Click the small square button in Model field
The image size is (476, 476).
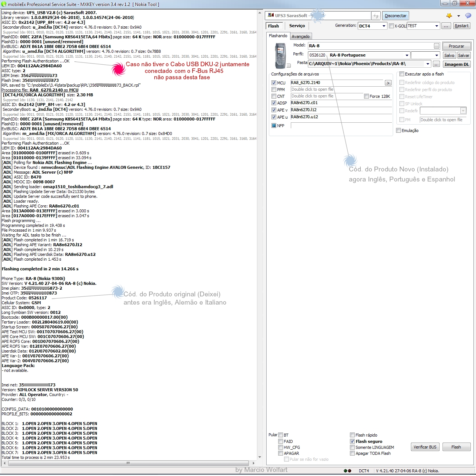pos(437,46)
